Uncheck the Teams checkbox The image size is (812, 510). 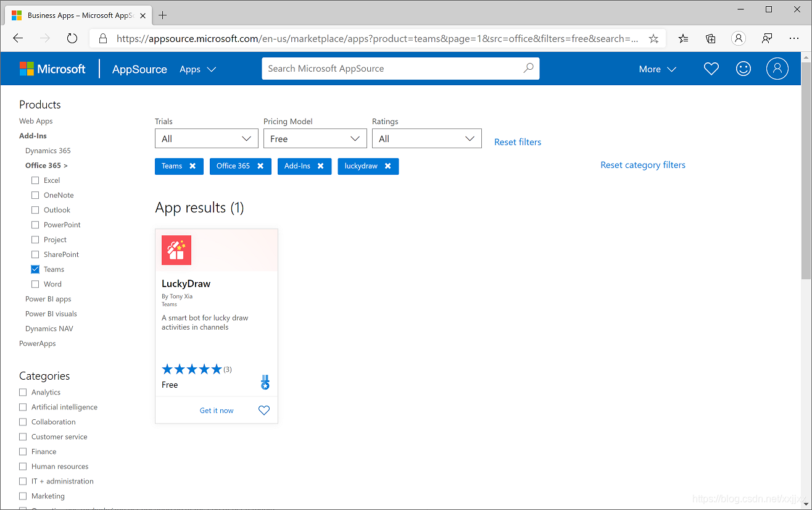[x=35, y=269]
